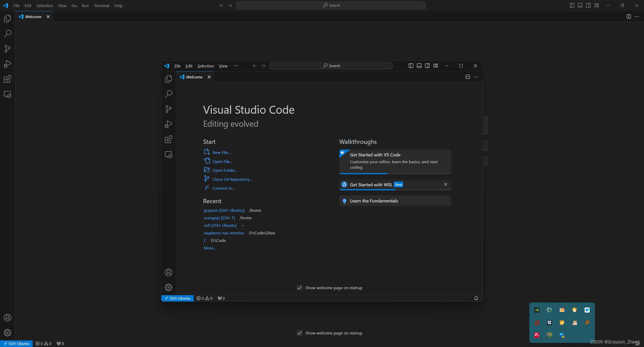Expand the overflow menu dots in inner menu bar

coord(236,66)
